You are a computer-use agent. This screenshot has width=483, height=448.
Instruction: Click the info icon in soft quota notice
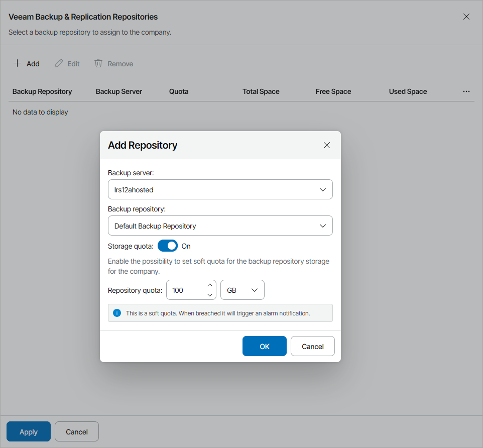[x=117, y=313]
